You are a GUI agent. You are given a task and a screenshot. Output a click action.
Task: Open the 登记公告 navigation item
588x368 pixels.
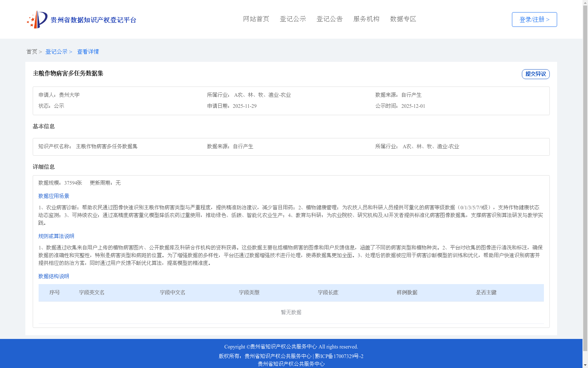pos(330,19)
